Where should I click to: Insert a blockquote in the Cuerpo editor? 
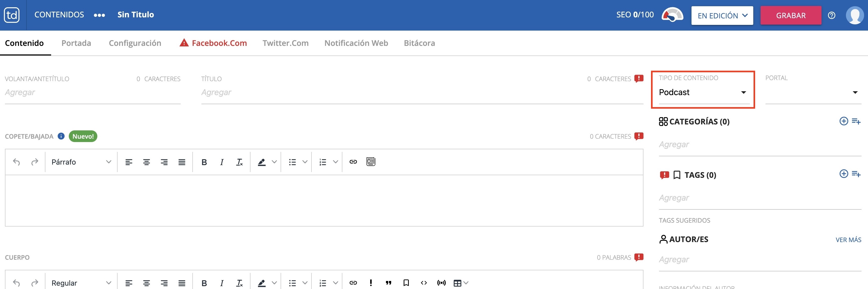point(389,283)
